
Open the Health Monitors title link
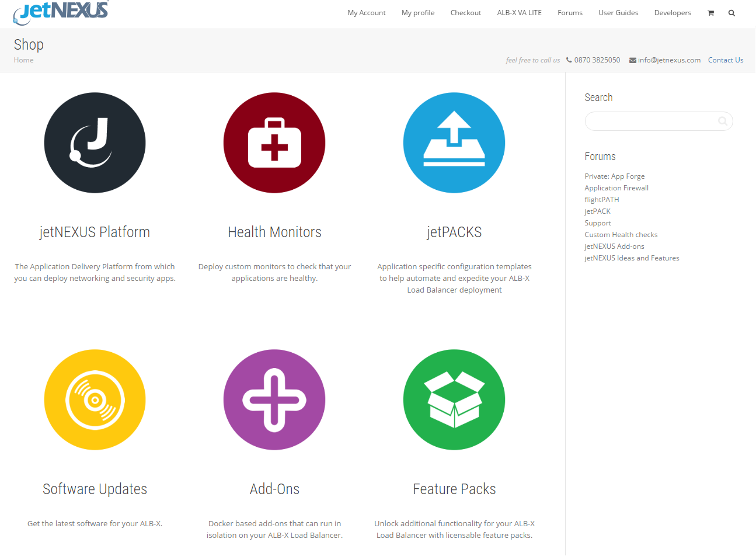click(274, 232)
